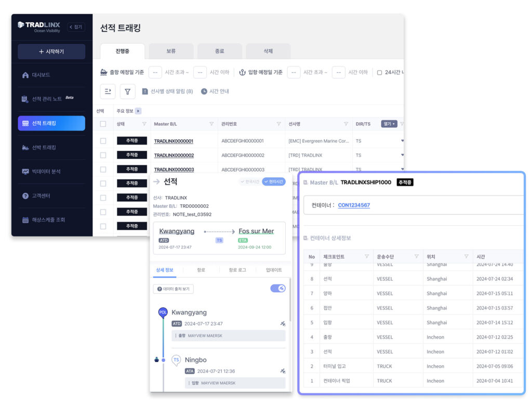Screen dimensions: 532x405
Task: Expand 주요 정보 column group arrow
Action: [x=138, y=111]
